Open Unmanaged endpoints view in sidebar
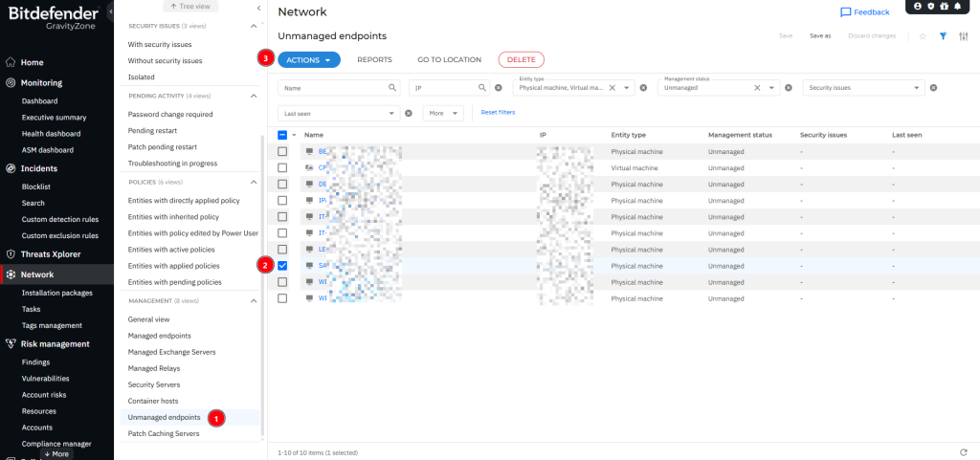Image resolution: width=980 pixels, height=460 pixels. click(x=165, y=417)
